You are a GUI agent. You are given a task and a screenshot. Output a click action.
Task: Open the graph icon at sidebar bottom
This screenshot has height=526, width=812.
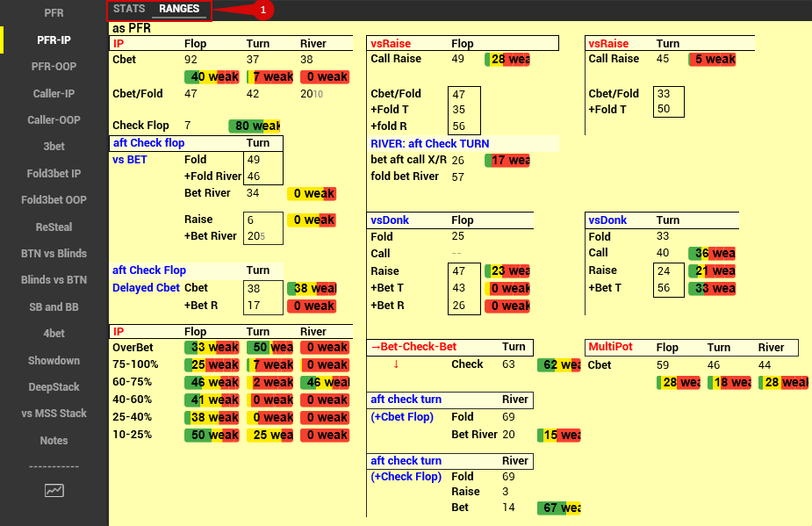pos(54,491)
